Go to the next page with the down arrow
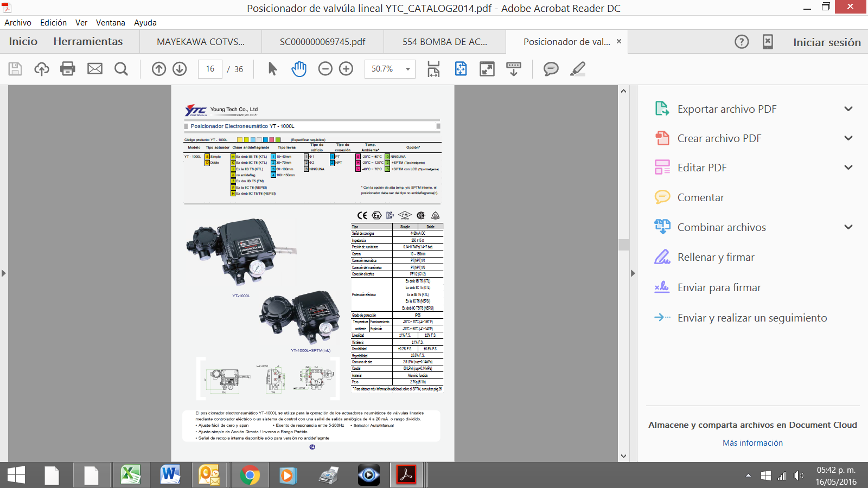This screenshot has width=868, height=488. 180,69
